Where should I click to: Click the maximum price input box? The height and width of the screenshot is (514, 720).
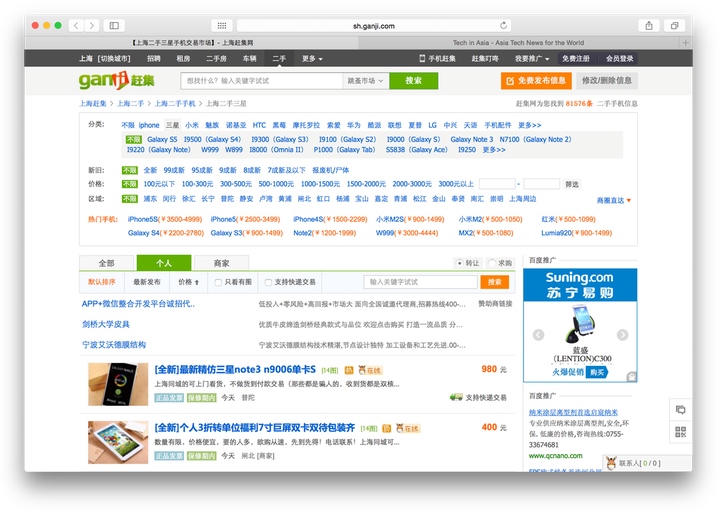coord(541,184)
